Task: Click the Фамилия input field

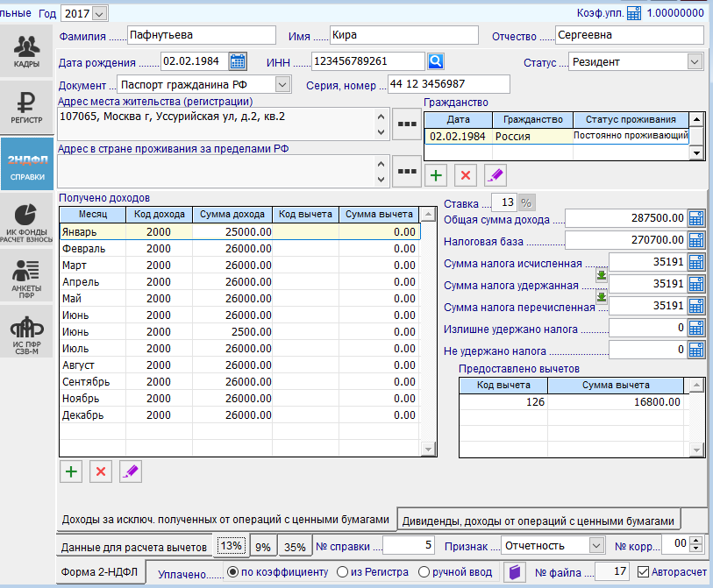Action: (x=202, y=35)
